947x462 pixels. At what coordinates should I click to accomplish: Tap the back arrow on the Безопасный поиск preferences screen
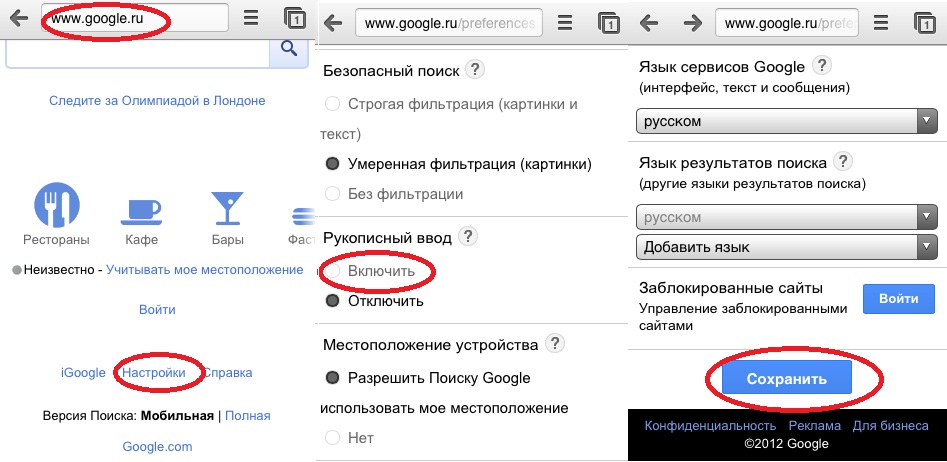pos(333,24)
